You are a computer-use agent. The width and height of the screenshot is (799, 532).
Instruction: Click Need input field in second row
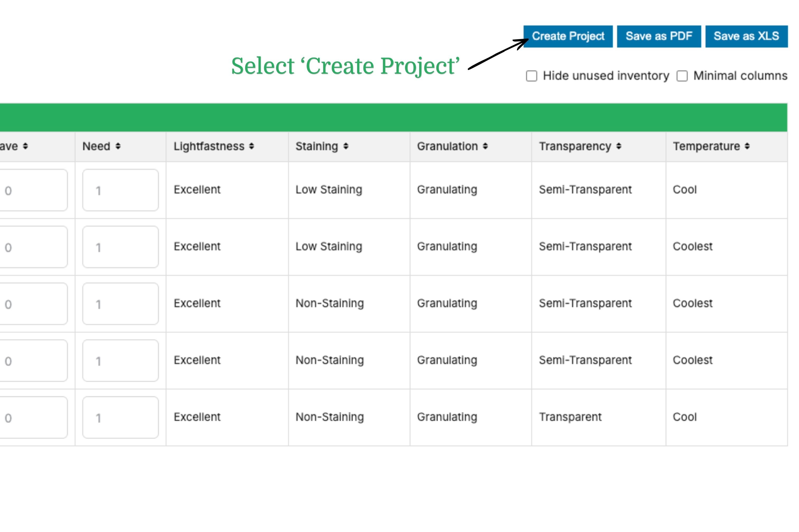pos(120,247)
